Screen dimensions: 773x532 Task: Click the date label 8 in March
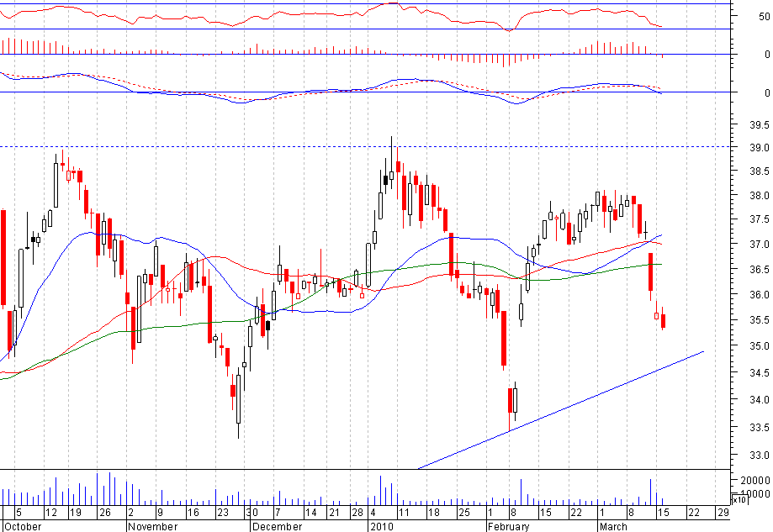point(631,513)
